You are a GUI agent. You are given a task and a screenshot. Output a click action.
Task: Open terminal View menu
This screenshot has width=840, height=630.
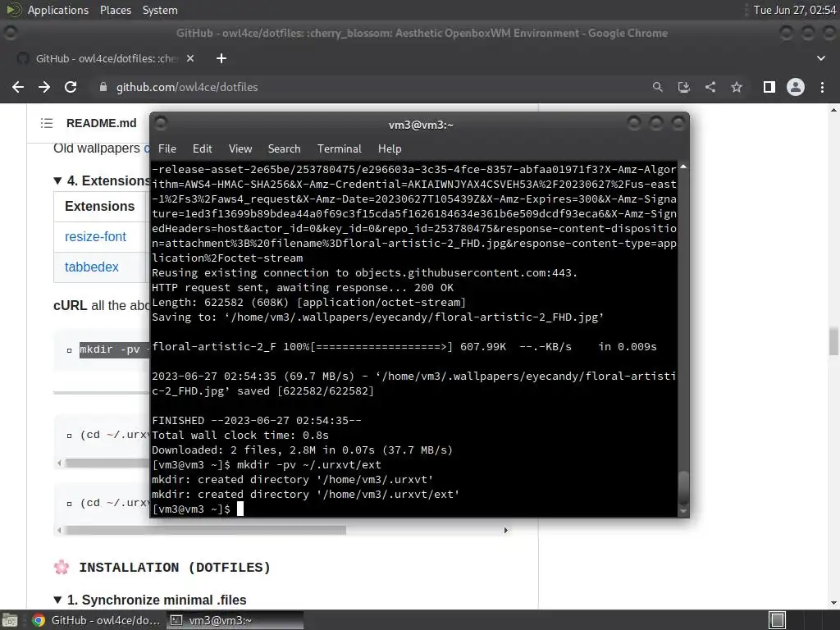pos(240,149)
